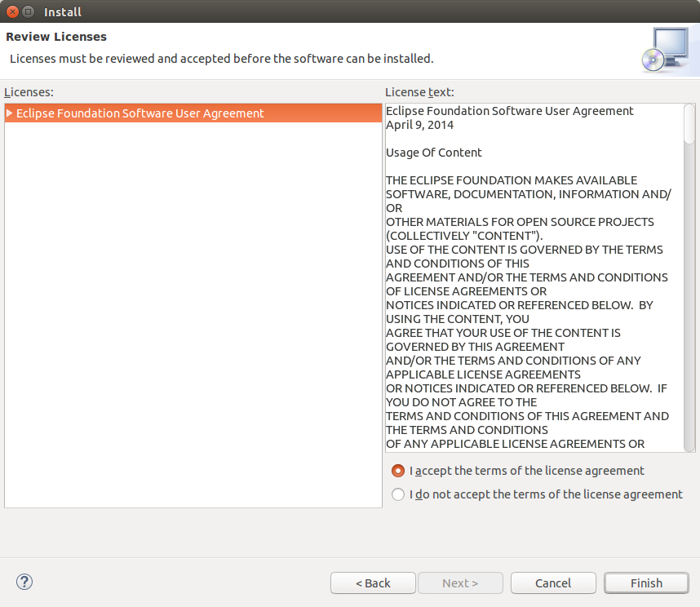Screen dimensions: 700x607
Task: Click the 'Licenses:' label
Action: [x=29, y=92]
